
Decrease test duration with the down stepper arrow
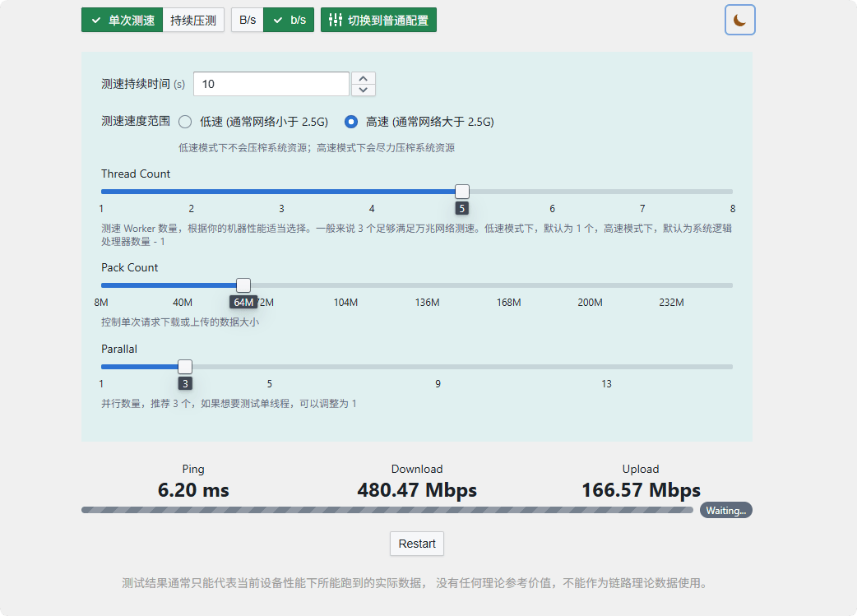click(x=363, y=90)
